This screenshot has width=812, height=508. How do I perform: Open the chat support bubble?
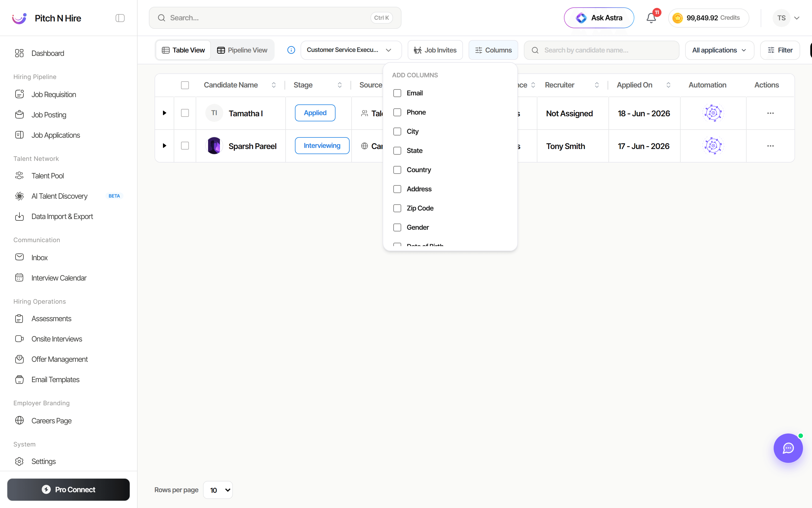(788, 448)
